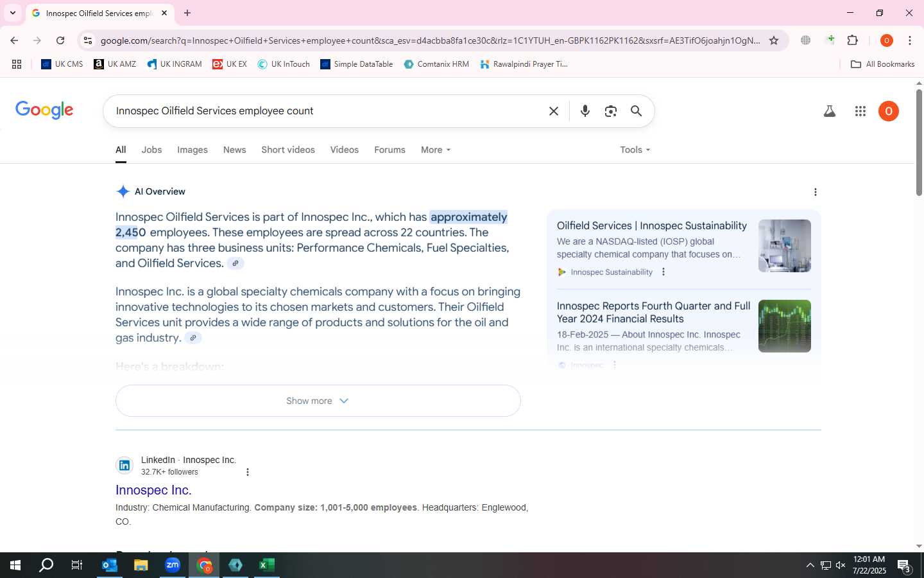Open the UK EX bookmark

[230, 64]
